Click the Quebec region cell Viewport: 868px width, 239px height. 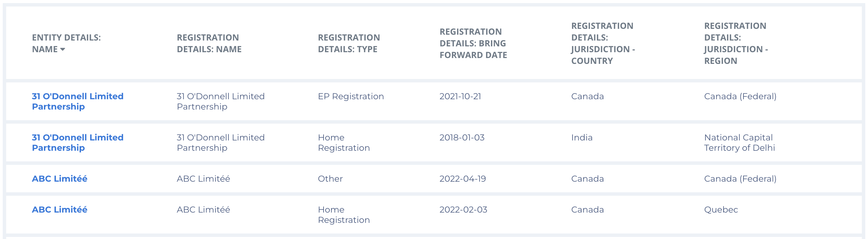coord(721,210)
